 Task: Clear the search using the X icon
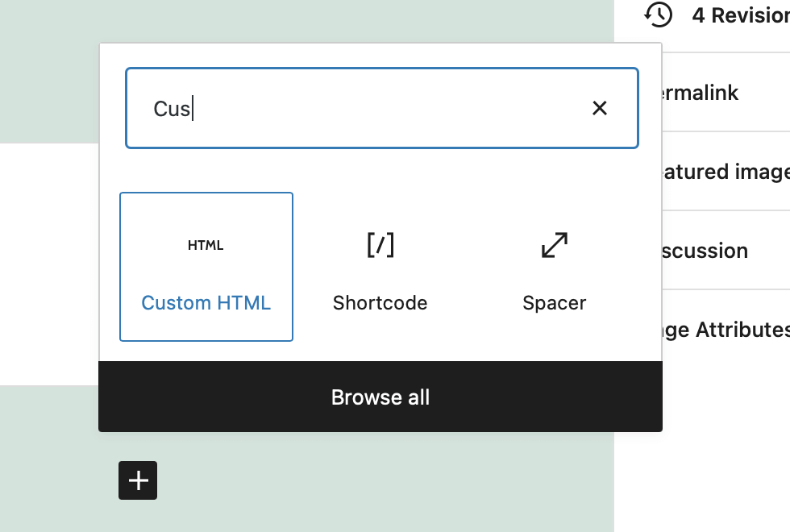[x=600, y=108]
